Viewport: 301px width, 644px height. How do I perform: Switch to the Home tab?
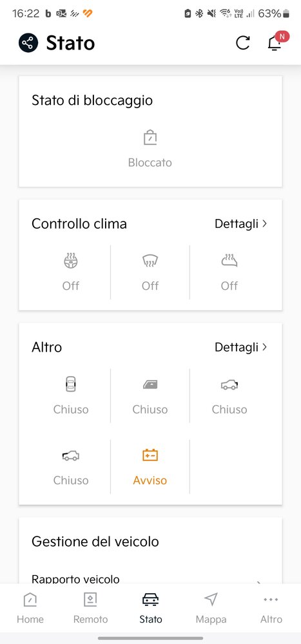click(x=30, y=607)
